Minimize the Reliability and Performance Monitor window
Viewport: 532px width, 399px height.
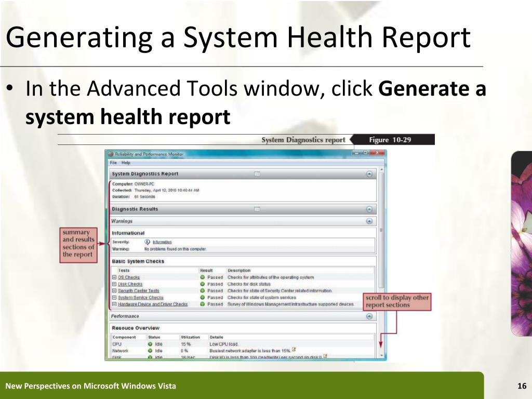coord(356,153)
